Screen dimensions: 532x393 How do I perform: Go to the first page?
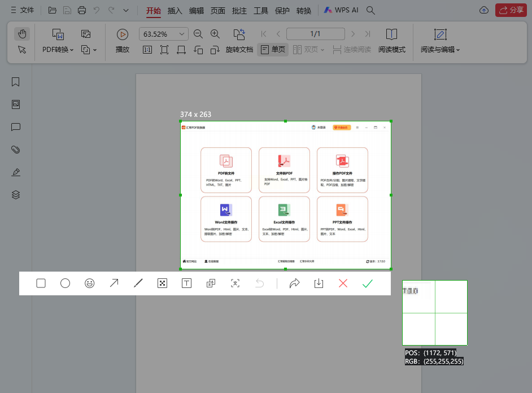[264, 34]
